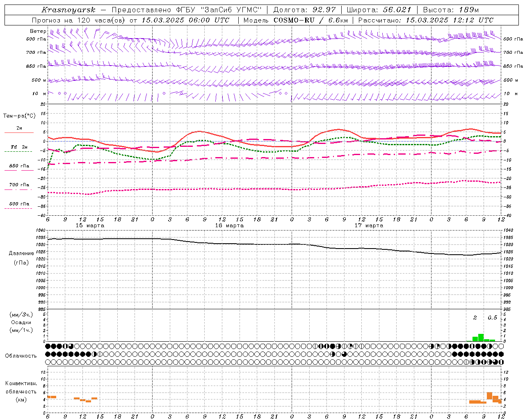Click the forecast start time 15.03.2025 06:00 UTC
This screenshot has width=525, height=420.
click(185, 20)
